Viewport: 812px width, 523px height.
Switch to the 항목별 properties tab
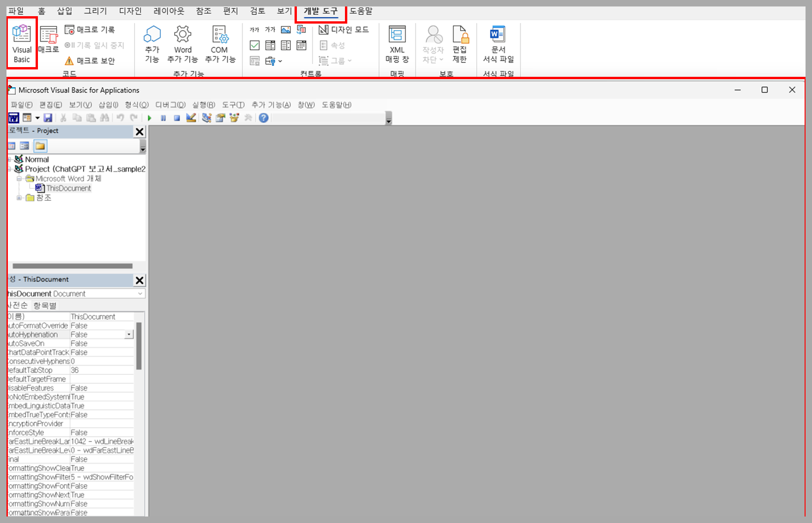coord(45,305)
